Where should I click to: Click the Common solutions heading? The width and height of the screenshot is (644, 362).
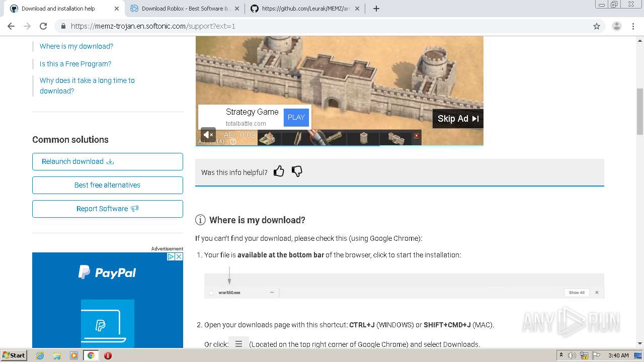(x=70, y=140)
